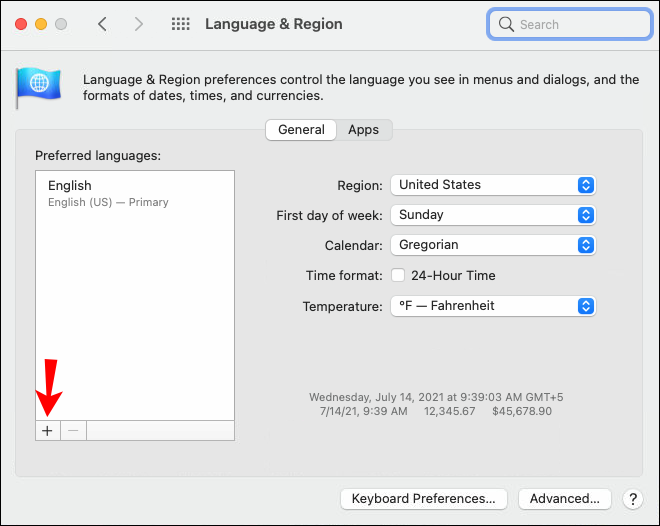Change Temperature dropdown from Fahrenheit

click(x=493, y=306)
